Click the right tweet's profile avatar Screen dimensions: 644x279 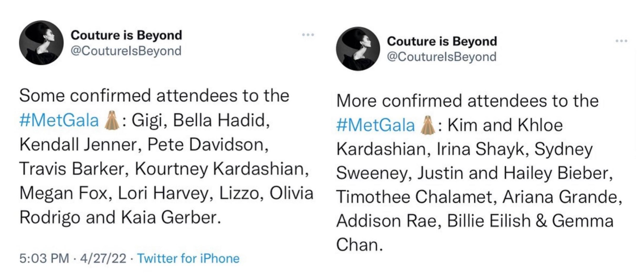coord(358,49)
